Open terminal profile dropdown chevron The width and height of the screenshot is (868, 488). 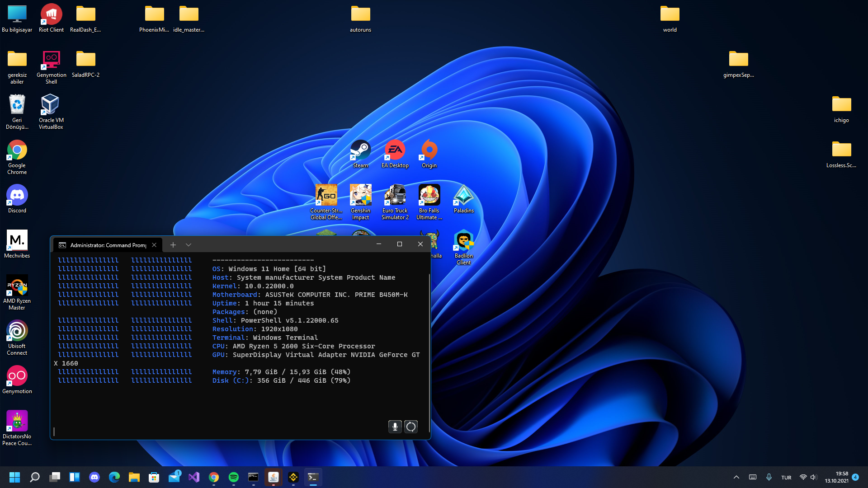click(x=189, y=245)
